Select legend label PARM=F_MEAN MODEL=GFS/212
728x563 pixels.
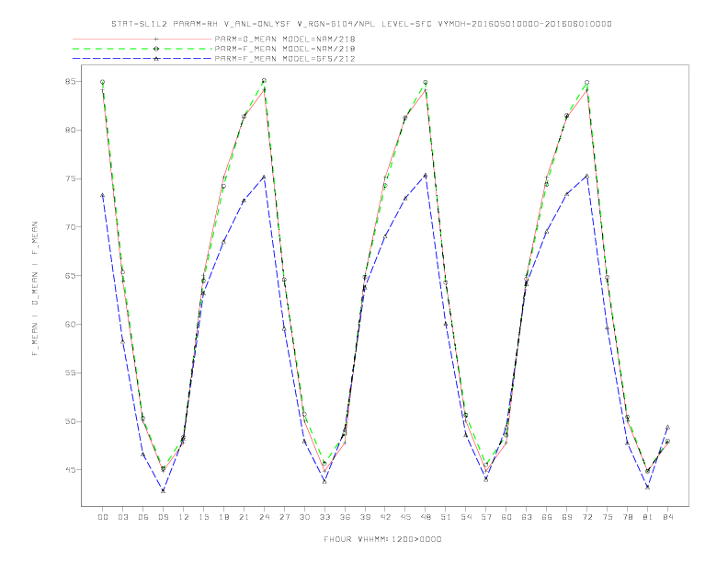pyautogui.click(x=285, y=59)
